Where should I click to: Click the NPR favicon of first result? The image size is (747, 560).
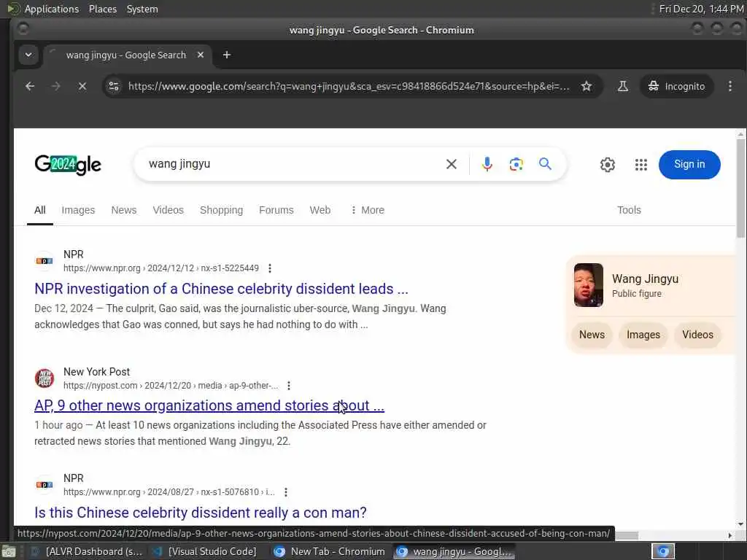pos(44,260)
